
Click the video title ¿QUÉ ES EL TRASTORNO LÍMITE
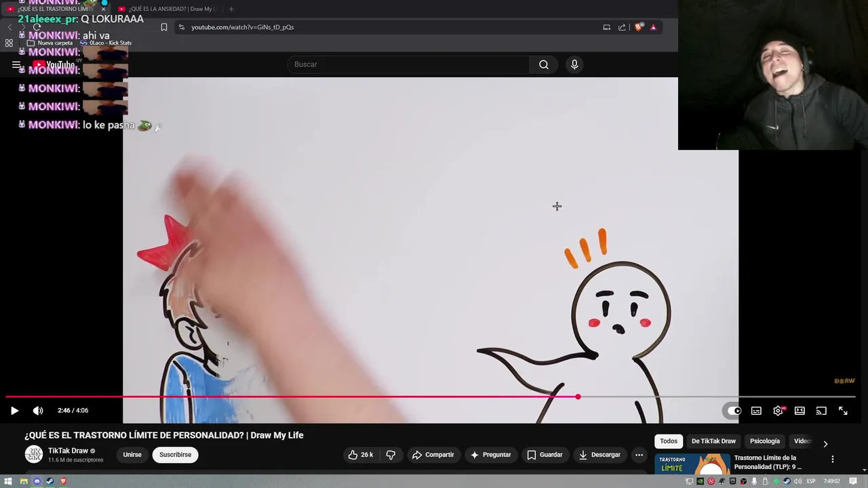164,435
